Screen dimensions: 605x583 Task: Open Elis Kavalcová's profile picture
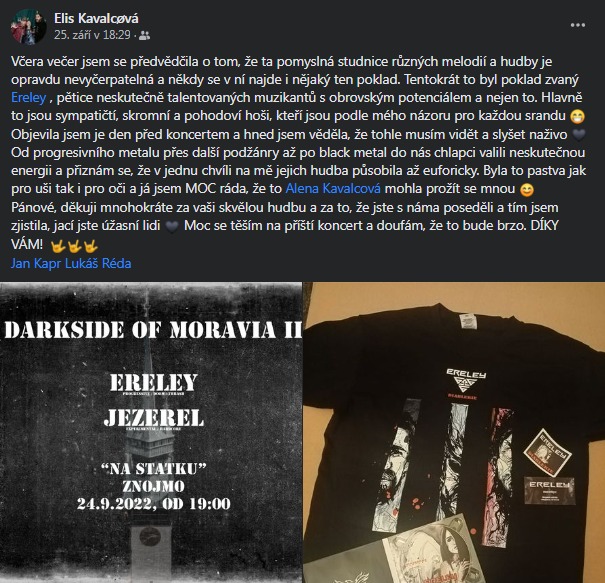point(29,27)
